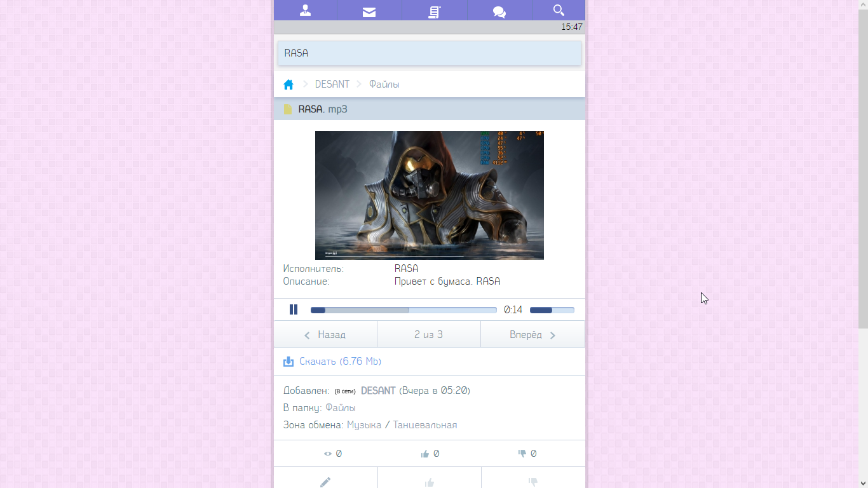Viewport: 868px width, 488px height.
Task: Open the user profile icon in top bar
Action: click(x=305, y=11)
